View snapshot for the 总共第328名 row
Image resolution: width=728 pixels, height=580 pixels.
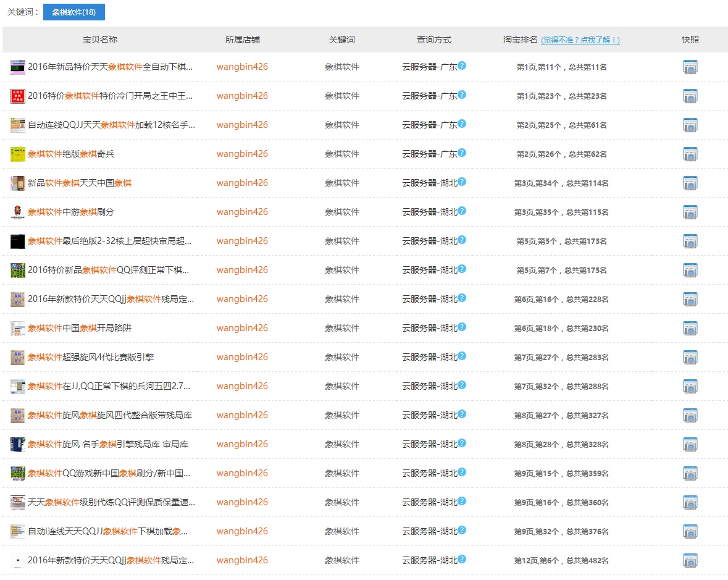[690, 444]
